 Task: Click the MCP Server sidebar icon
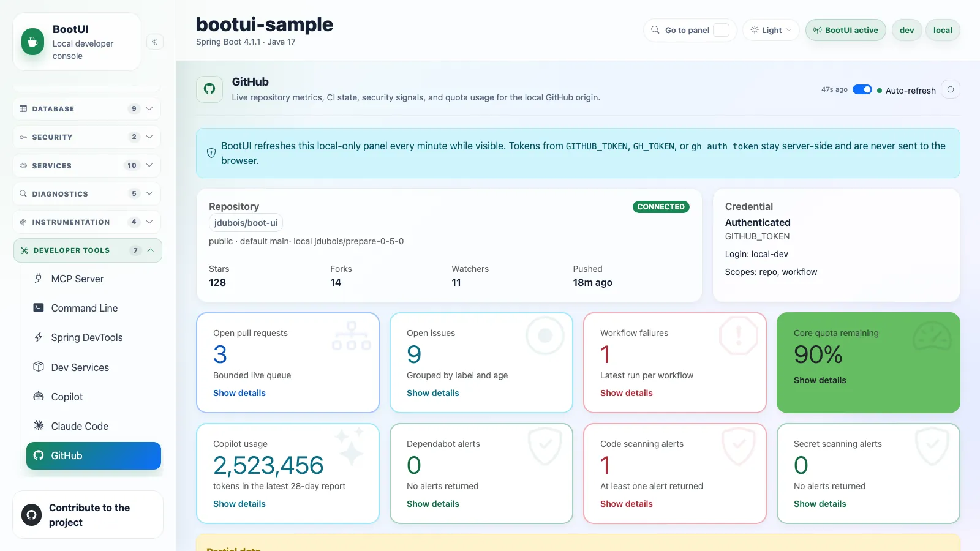39,279
